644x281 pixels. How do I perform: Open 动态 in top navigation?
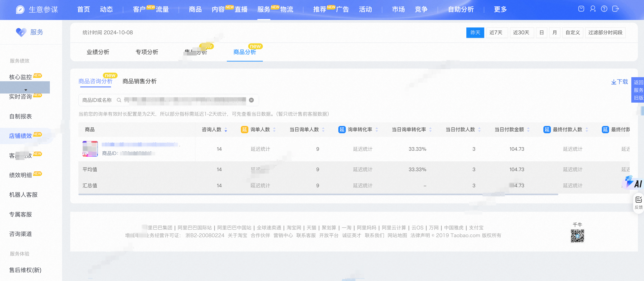[106, 9]
